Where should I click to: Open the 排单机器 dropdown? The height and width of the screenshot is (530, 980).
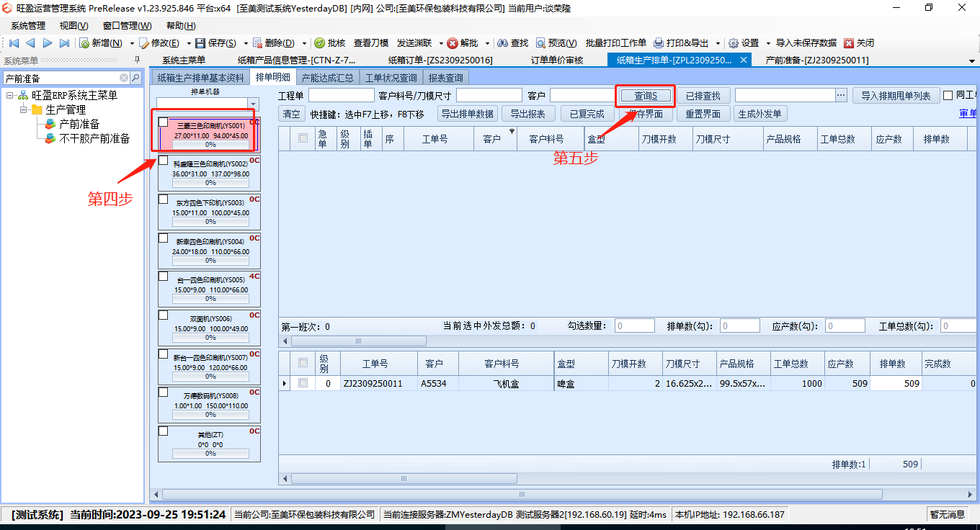[x=252, y=104]
